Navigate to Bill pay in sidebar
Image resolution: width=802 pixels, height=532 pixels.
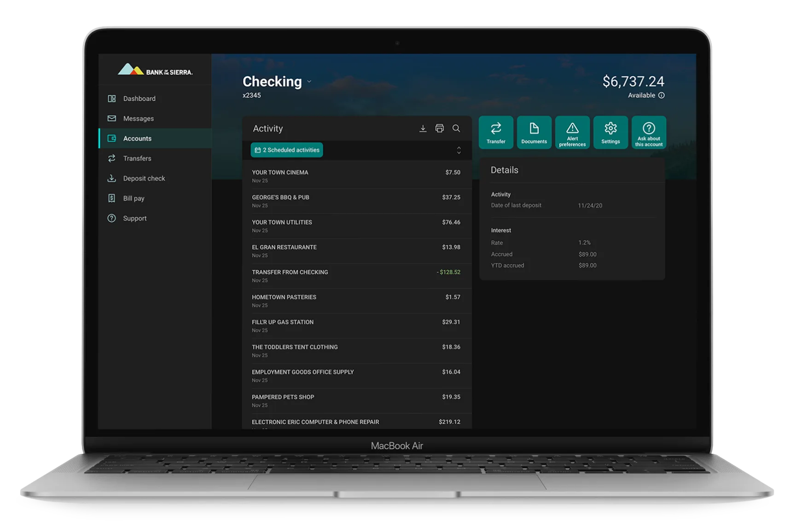click(x=134, y=198)
